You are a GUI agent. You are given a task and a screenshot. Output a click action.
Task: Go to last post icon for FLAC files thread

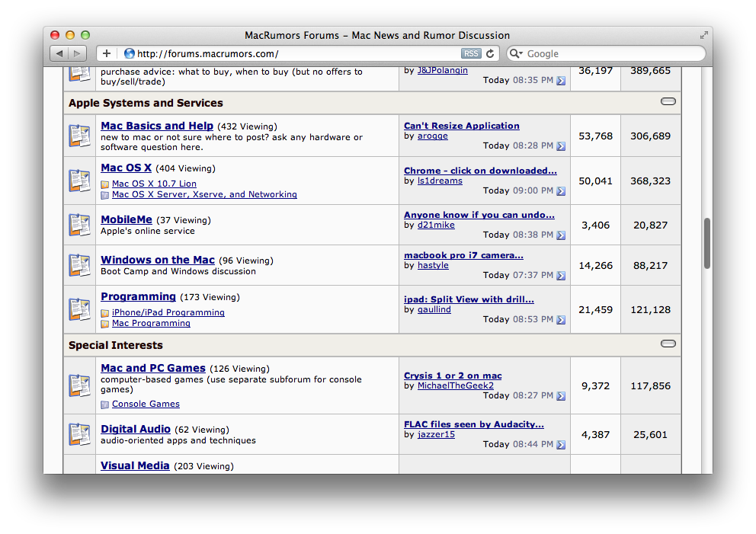click(x=561, y=444)
